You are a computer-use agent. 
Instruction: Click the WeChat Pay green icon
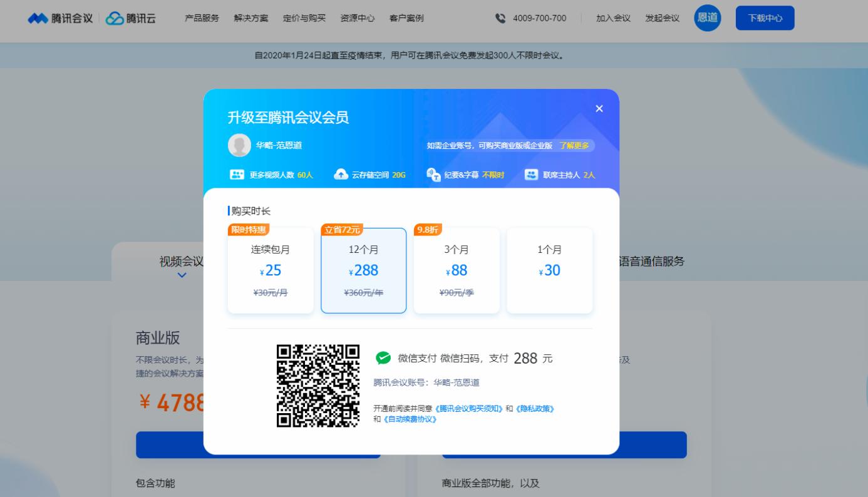tap(383, 358)
